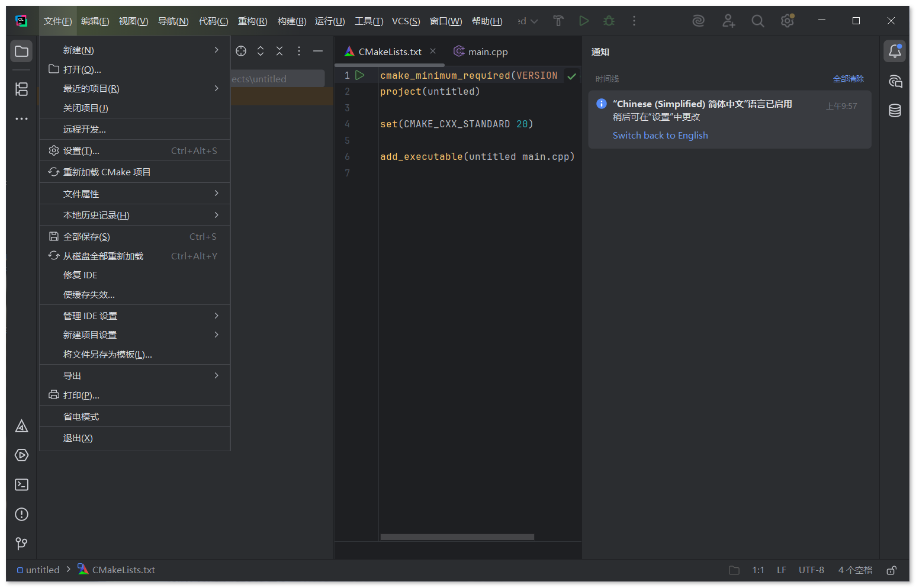The image size is (916, 588).
Task: Select 设置(T)... from the File menu
Action: tap(81, 151)
